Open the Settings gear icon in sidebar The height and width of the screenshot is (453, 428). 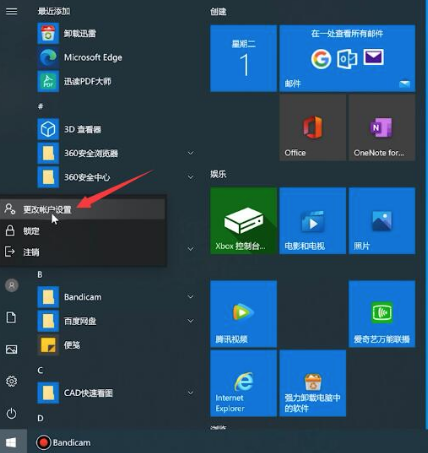click(x=12, y=381)
